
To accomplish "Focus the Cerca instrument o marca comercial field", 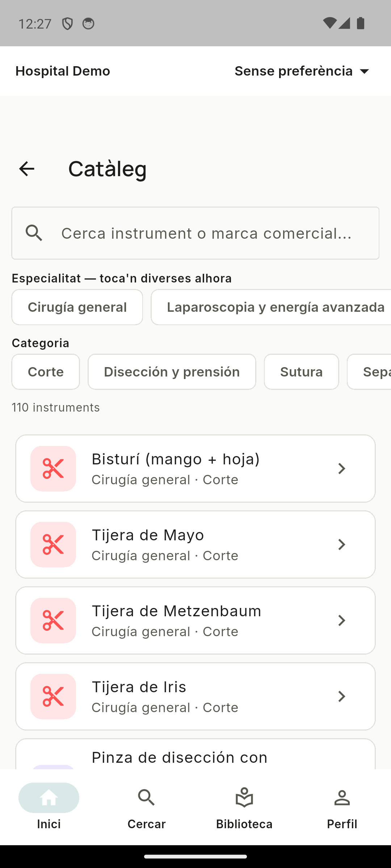I will [195, 233].
